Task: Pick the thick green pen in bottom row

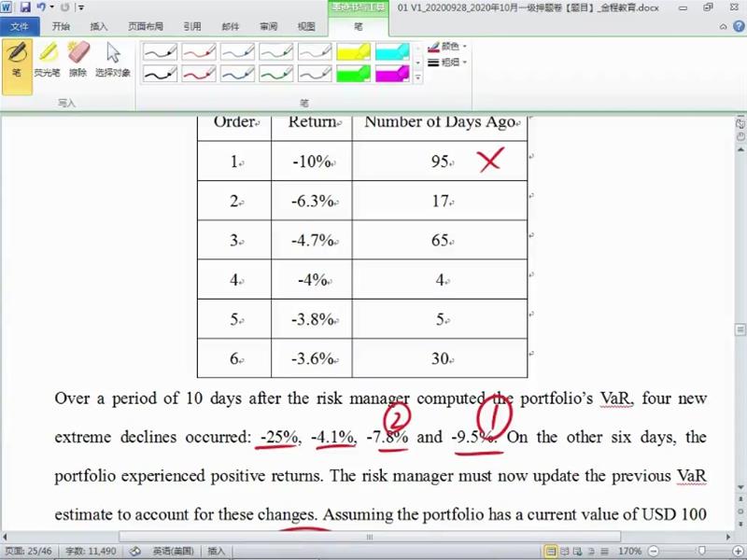Action: [x=275, y=74]
